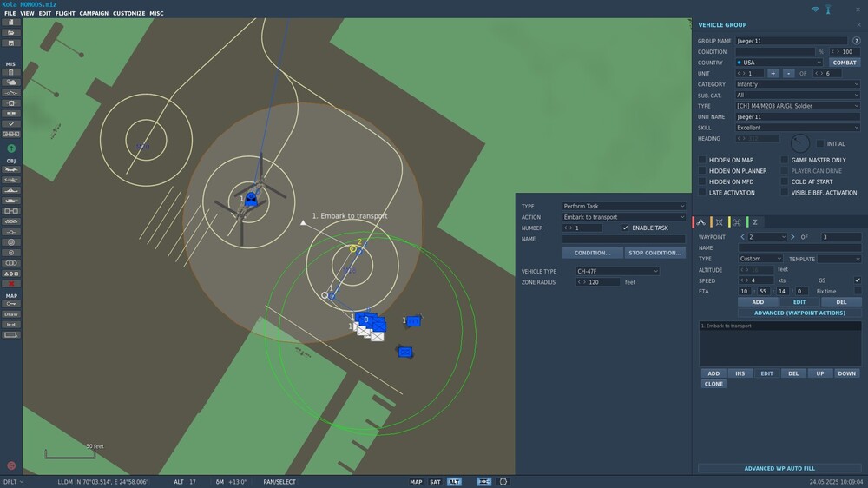This screenshot has width=868, height=488.
Task: Toggle the GS speed checkbox
Action: (858, 280)
